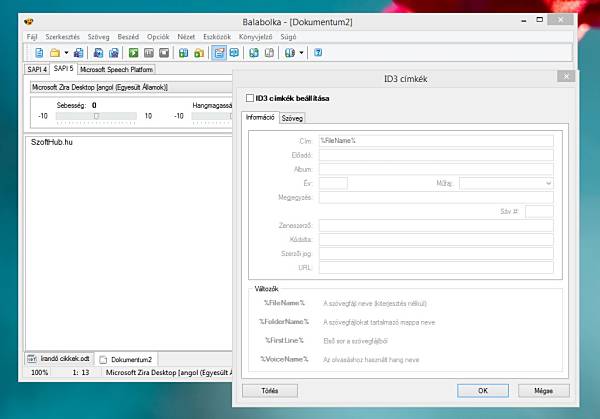This screenshot has height=419, width=600.
Task: Click the Save document toolbar icon
Action: pyautogui.click(x=78, y=53)
